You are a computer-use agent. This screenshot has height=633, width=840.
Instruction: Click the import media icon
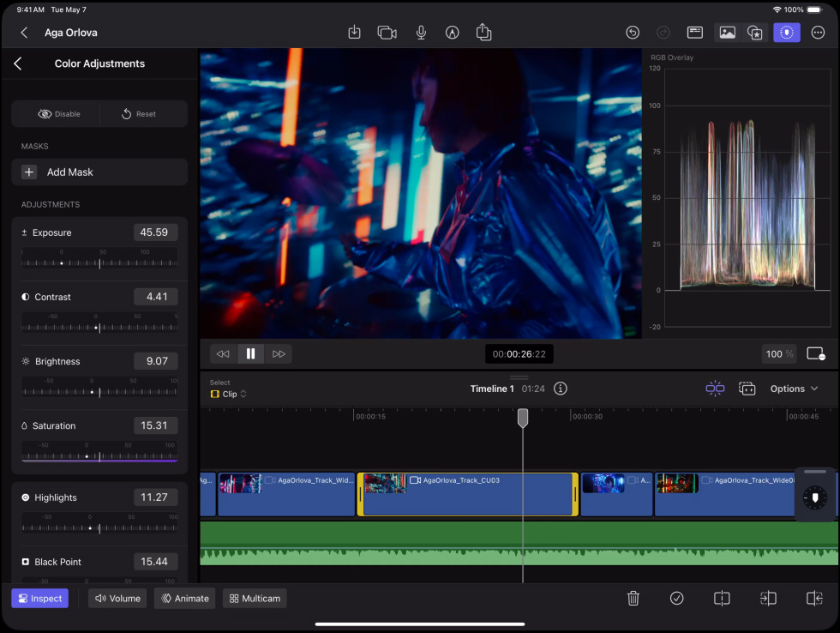pos(354,33)
